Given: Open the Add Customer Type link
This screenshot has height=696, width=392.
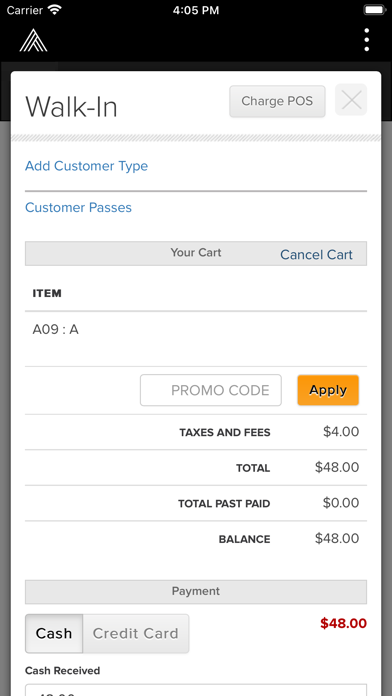Looking at the screenshot, I should pos(87,166).
